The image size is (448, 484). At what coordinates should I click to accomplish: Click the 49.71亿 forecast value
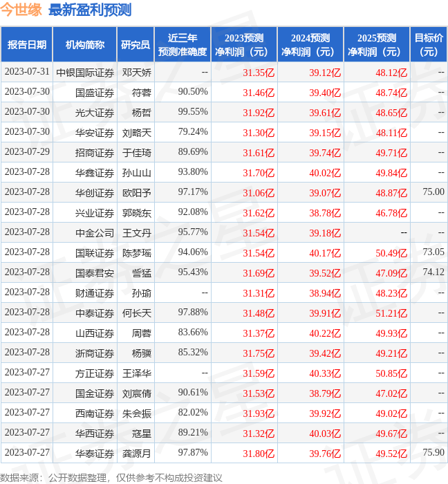pos(391,153)
